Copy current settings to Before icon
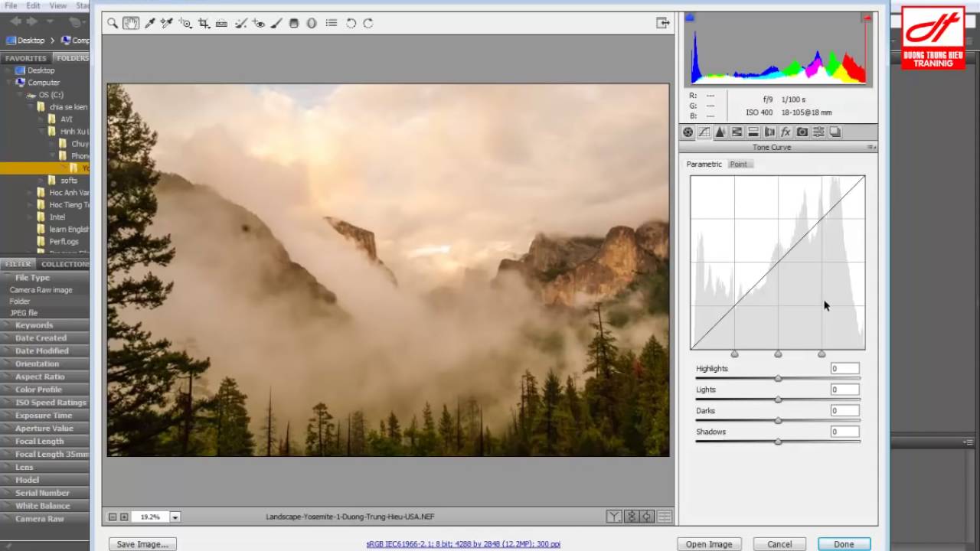Viewport: 980px width, 551px height. click(647, 517)
